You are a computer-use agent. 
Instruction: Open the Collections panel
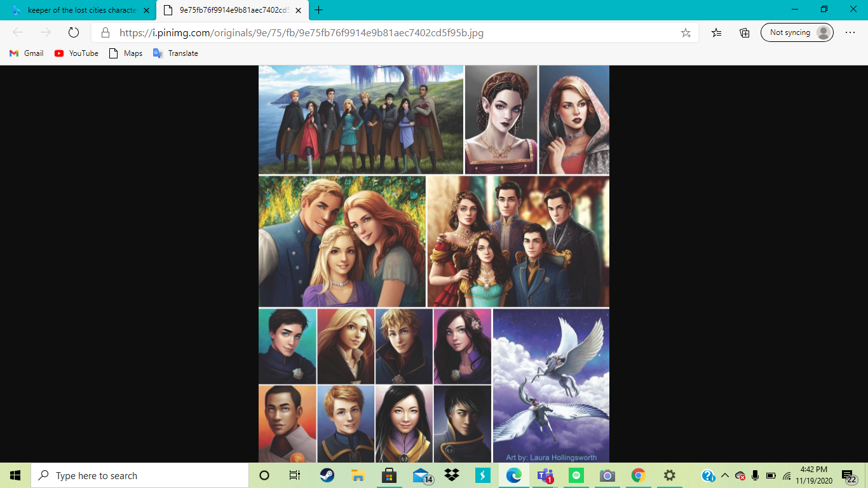(x=745, y=32)
